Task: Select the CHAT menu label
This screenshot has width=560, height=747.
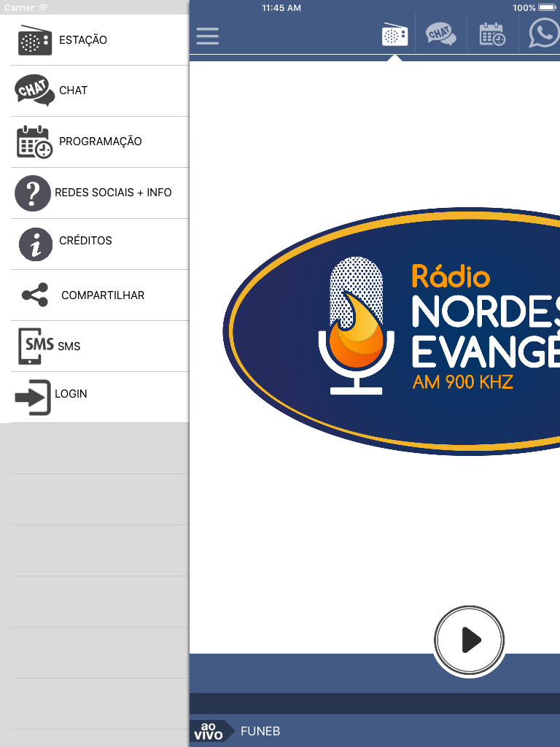Action: [x=74, y=90]
